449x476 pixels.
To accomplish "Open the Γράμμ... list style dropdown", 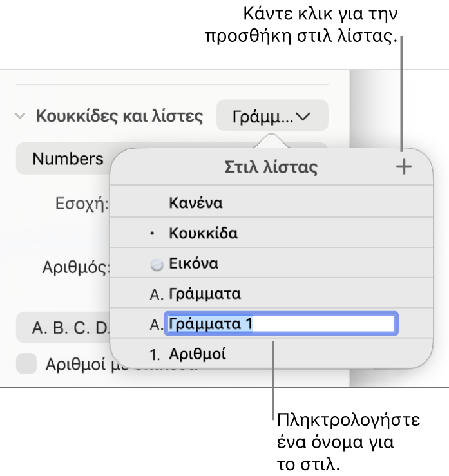I will click(x=272, y=116).
